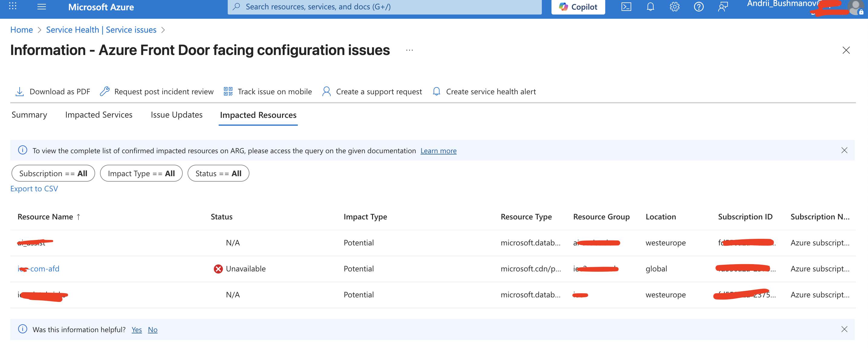Open the feedback person icon
Image resolution: width=868 pixels, height=353 pixels.
coord(723,7)
